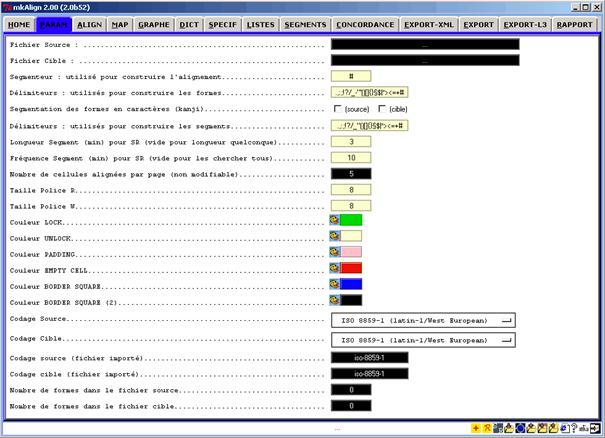Open the Codage Source encoding dropdown
Screen dimensions: 605x438
(423, 320)
